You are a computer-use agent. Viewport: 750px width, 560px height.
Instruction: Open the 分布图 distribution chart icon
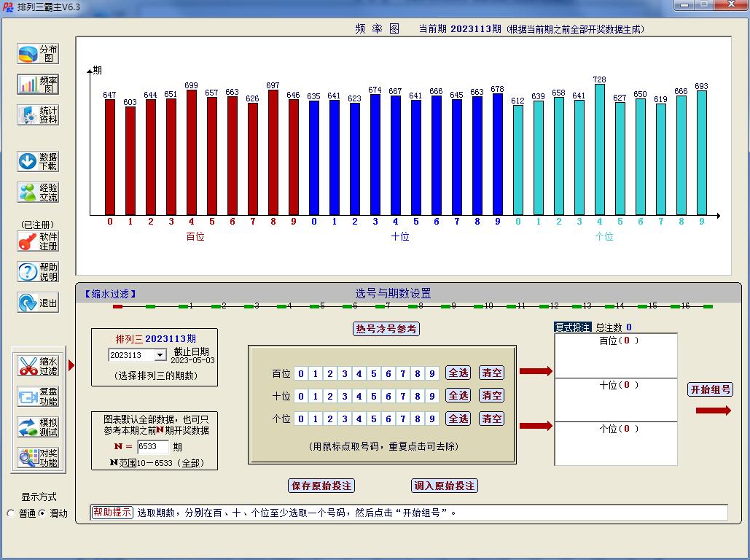(38, 54)
